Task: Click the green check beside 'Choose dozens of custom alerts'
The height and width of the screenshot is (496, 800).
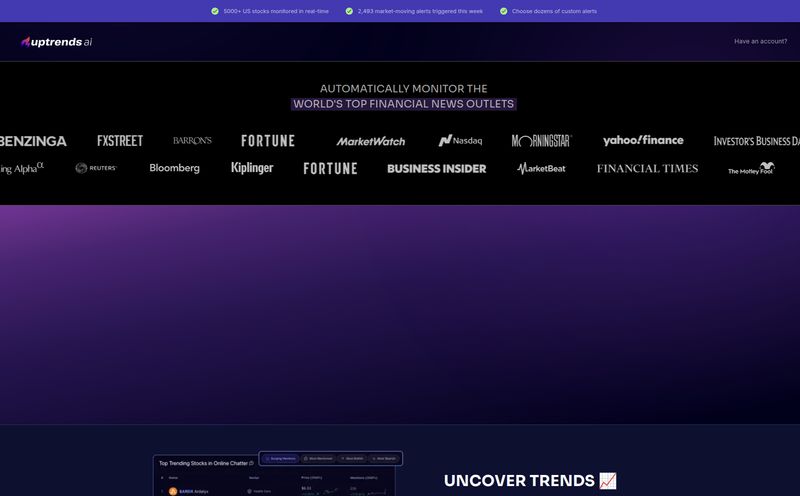Action: [504, 11]
